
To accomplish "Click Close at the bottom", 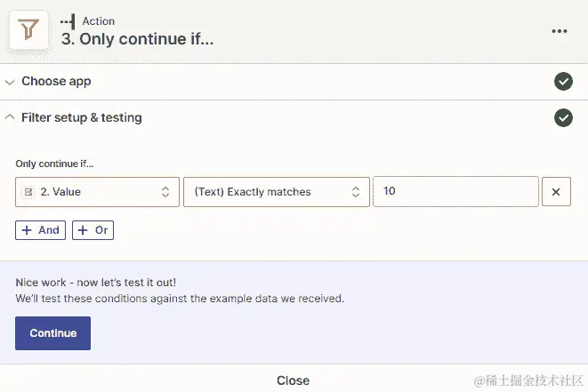I will [293, 380].
